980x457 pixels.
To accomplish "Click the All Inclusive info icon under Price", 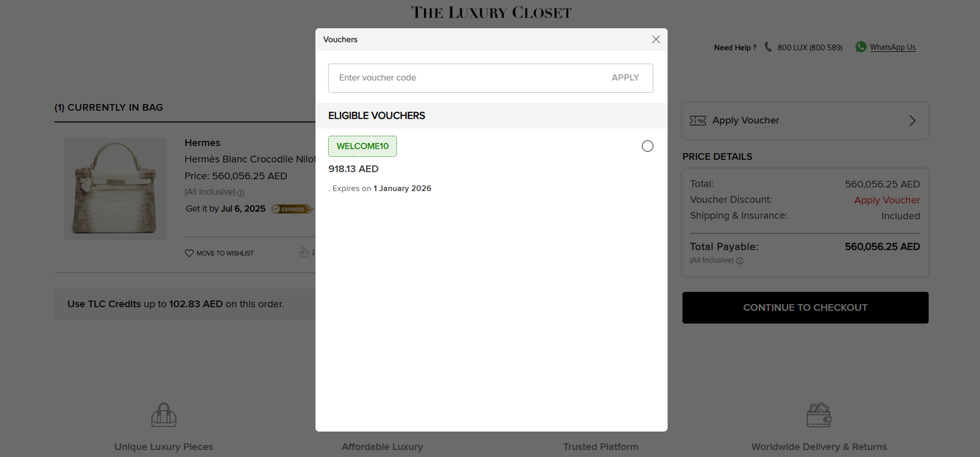I will pos(240,193).
